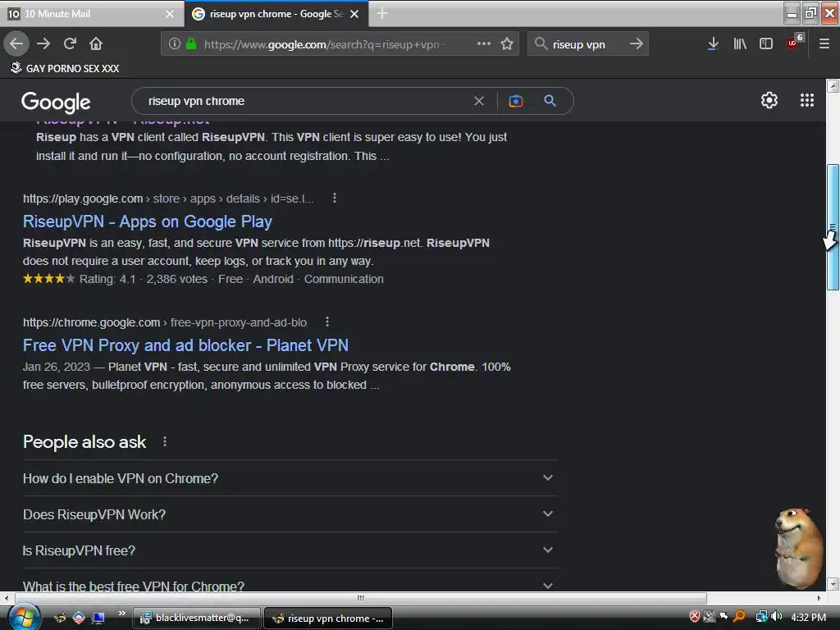
Task: Click the Google logo
Action: [x=56, y=102]
